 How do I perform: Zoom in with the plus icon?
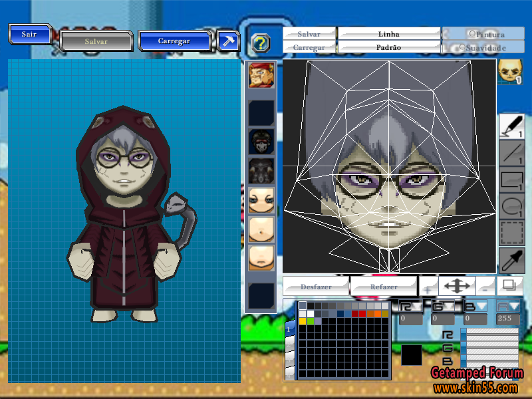coord(428,286)
